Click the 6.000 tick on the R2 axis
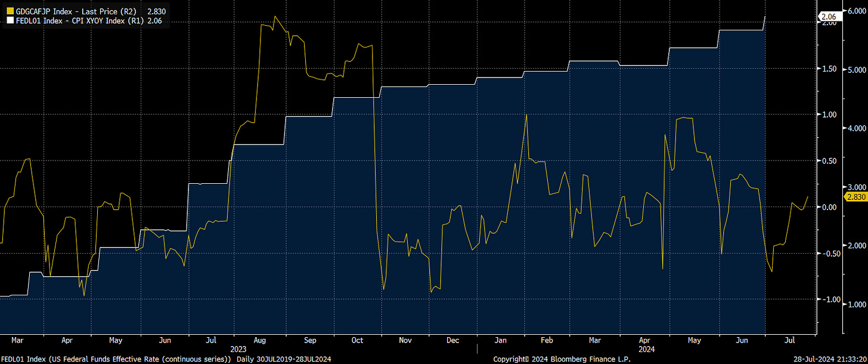Screen dimensions: 868x364 [857, 11]
